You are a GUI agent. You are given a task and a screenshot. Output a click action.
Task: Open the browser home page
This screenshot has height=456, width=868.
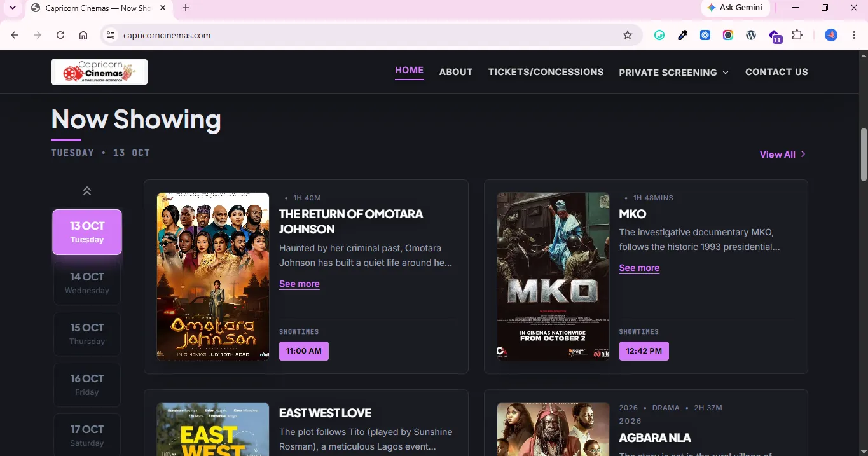(x=83, y=35)
